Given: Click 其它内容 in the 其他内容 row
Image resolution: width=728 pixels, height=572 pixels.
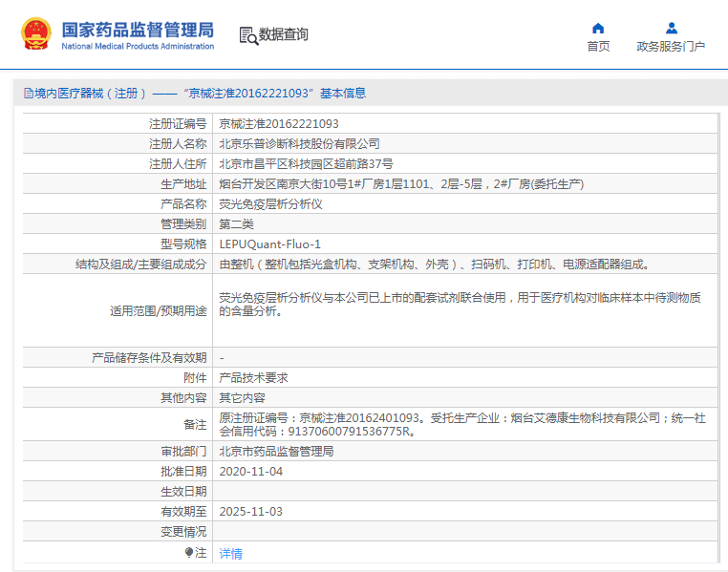Looking at the screenshot, I should click(x=242, y=397).
